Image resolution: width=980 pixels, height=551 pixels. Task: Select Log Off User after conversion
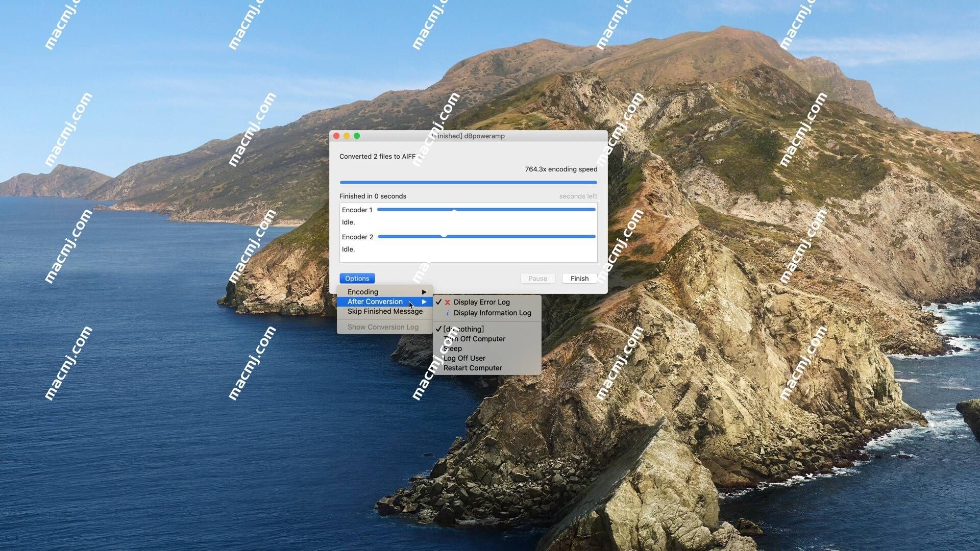(x=464, y=358)
